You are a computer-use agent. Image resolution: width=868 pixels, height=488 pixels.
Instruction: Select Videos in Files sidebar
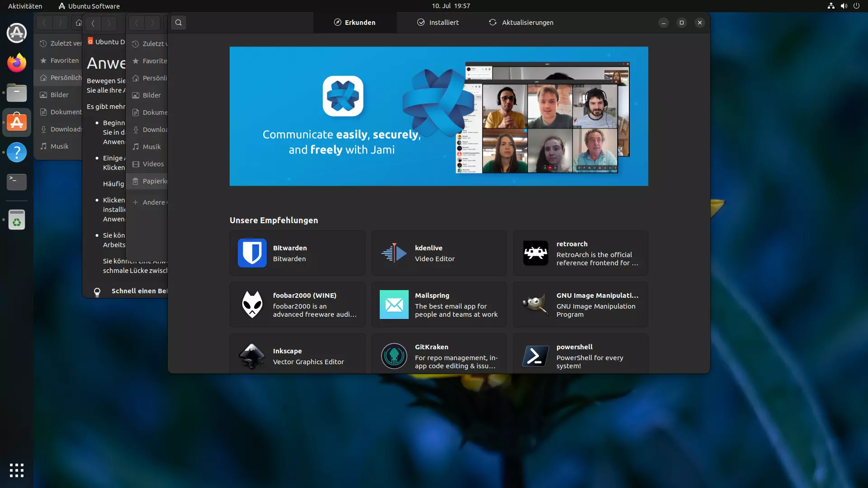click(147, 164)
